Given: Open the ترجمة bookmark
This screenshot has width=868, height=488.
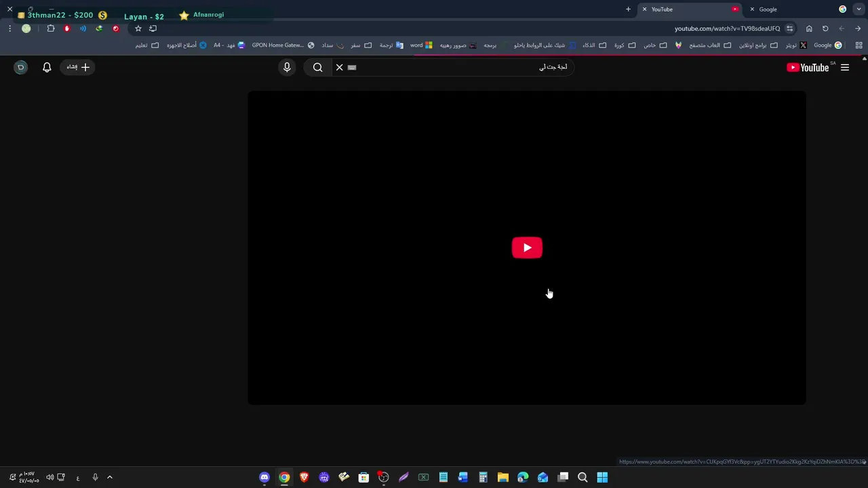Looking at the screenshot, I should click(x=391, y=45).
